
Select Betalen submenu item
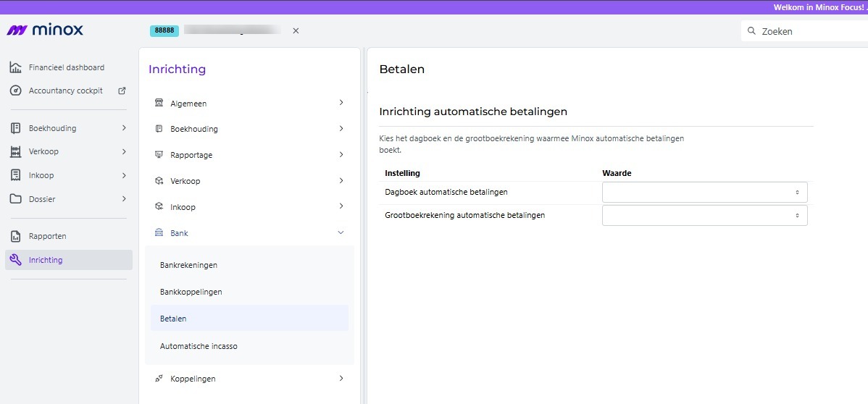[249, 319]
